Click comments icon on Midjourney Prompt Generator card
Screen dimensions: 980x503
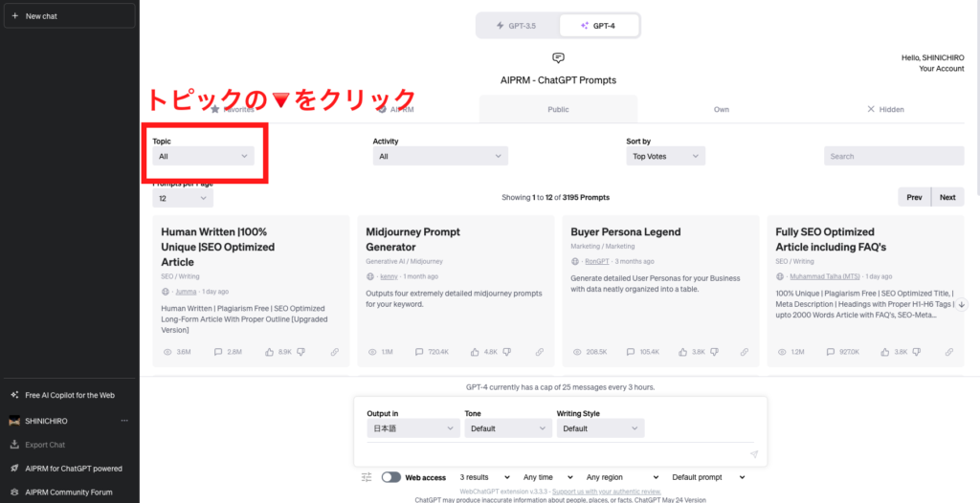[x=419, y=352]
